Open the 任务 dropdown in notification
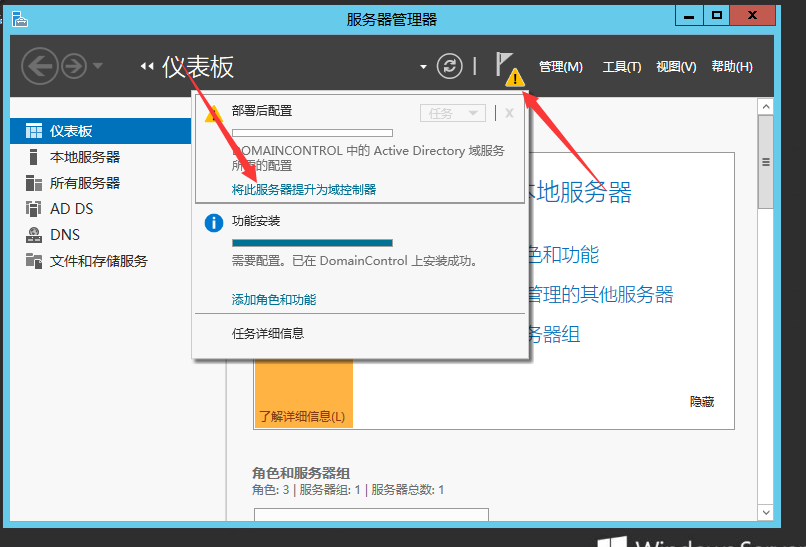 pyautogui.click(x=453, y=113)
